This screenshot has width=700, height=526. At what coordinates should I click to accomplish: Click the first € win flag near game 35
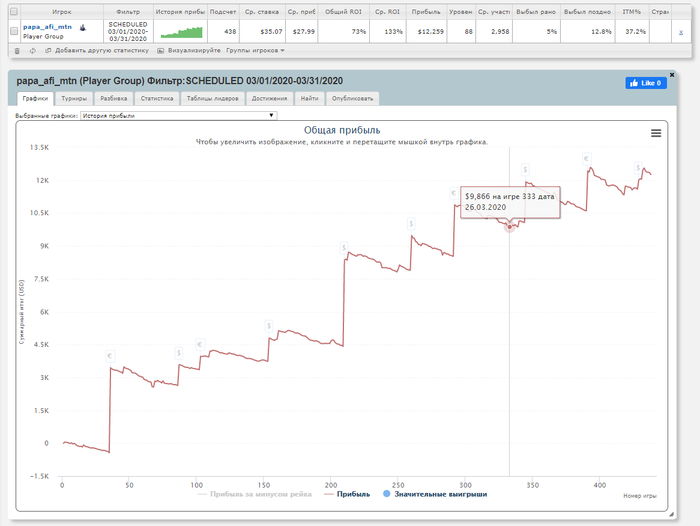tap(110, 356)
